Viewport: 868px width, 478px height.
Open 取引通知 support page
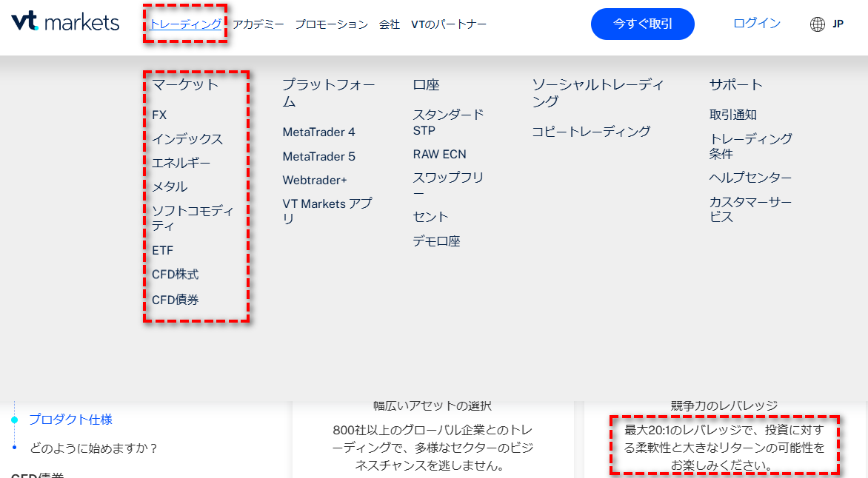tap(733, 115)
